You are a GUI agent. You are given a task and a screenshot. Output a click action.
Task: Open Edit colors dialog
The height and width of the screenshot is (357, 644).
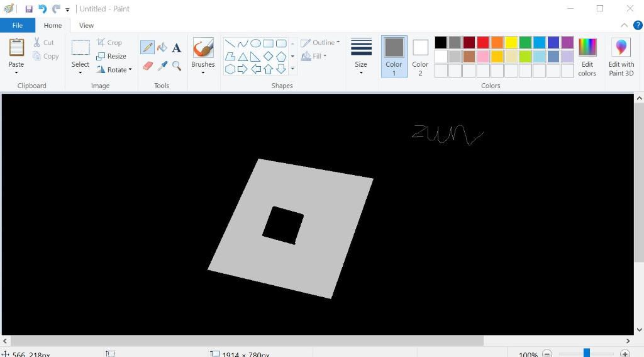[587, 57]
